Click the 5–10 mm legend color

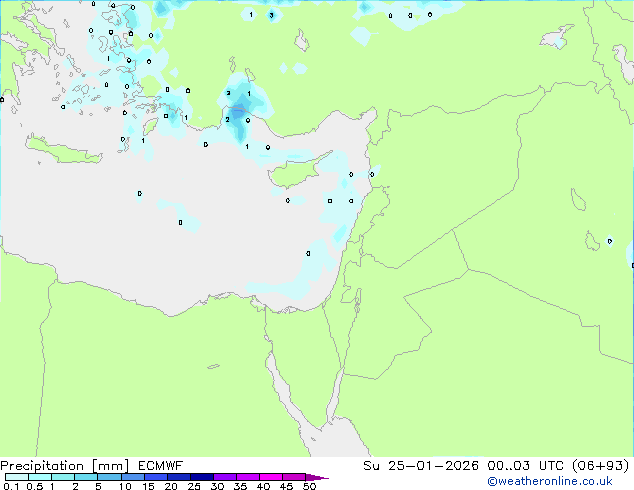(109, 477)
